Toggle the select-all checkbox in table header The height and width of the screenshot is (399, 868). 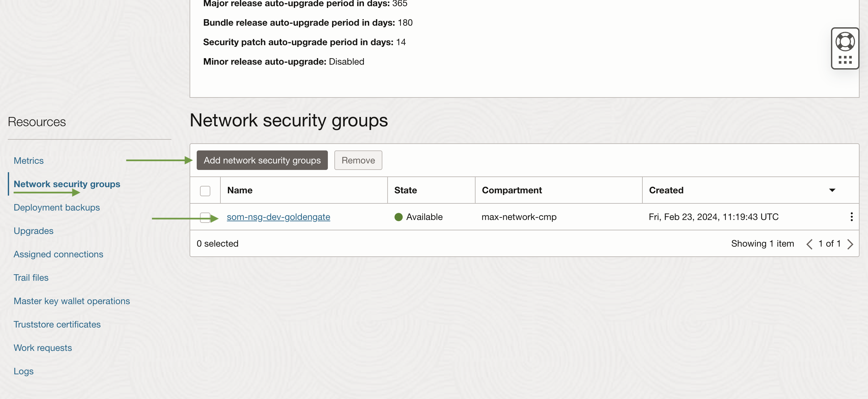pyautogui.click(x=205, y=190)
